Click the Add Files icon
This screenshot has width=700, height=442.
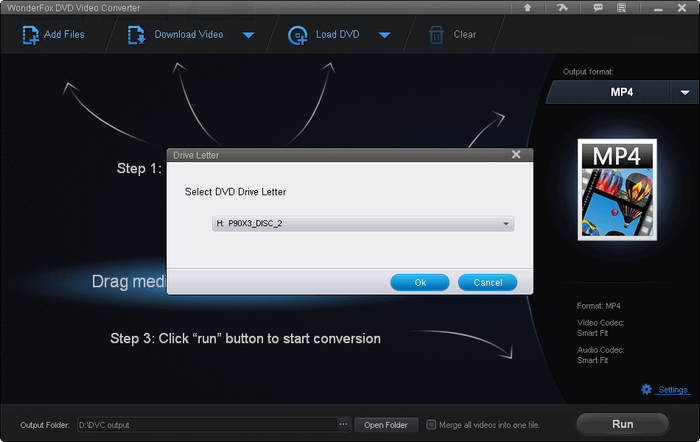(30, 35)
